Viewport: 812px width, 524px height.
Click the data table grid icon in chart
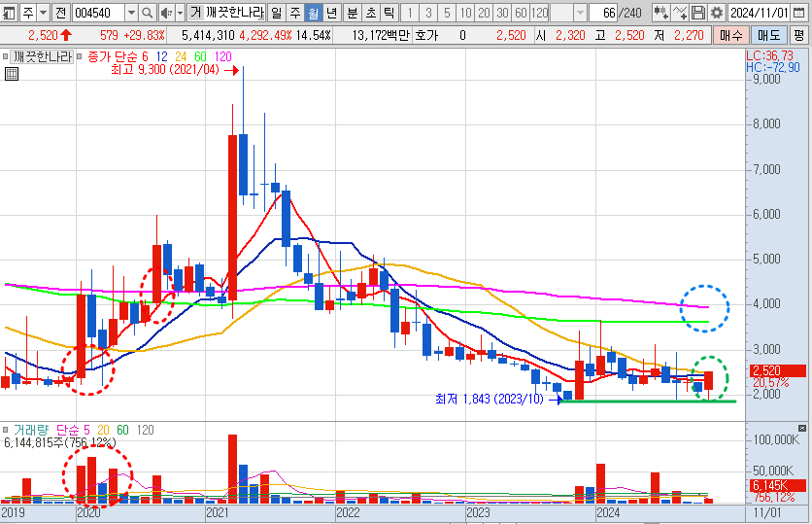[12, 74]
